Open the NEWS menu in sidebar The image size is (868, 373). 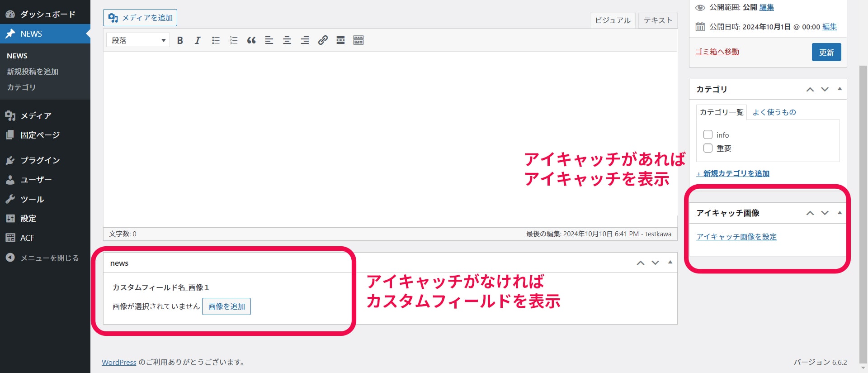(x=45, y=34)
